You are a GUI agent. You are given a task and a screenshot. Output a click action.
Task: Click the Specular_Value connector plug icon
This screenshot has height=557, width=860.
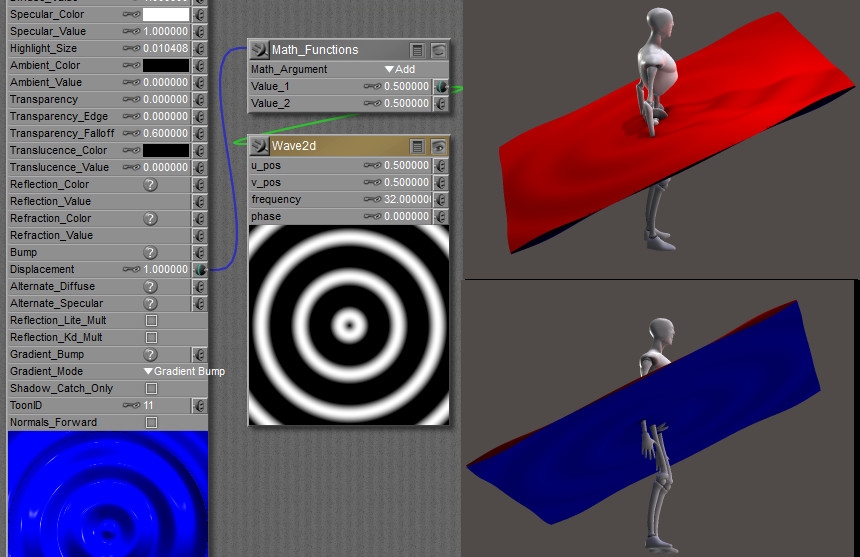coord(200,31)
